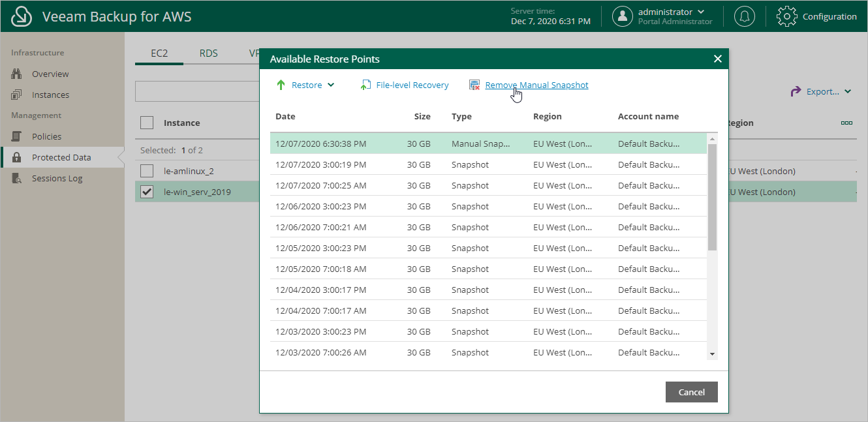Select restore point 12/07/2020 7:00:25 AM
Viewport: 868px width, 422px height.
[x=488, y=185]
